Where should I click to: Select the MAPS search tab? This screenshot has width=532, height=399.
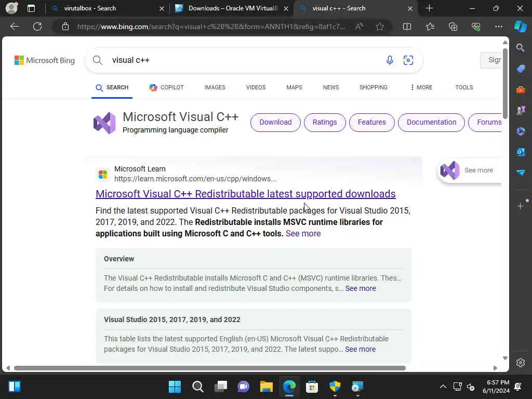[x=294, y=87]
